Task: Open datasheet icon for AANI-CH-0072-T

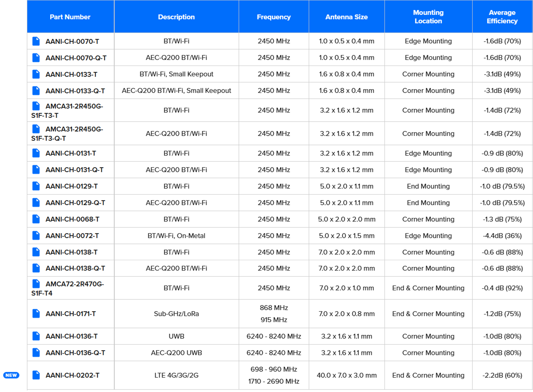Action: pyautogui.click(x=36, y=236)
